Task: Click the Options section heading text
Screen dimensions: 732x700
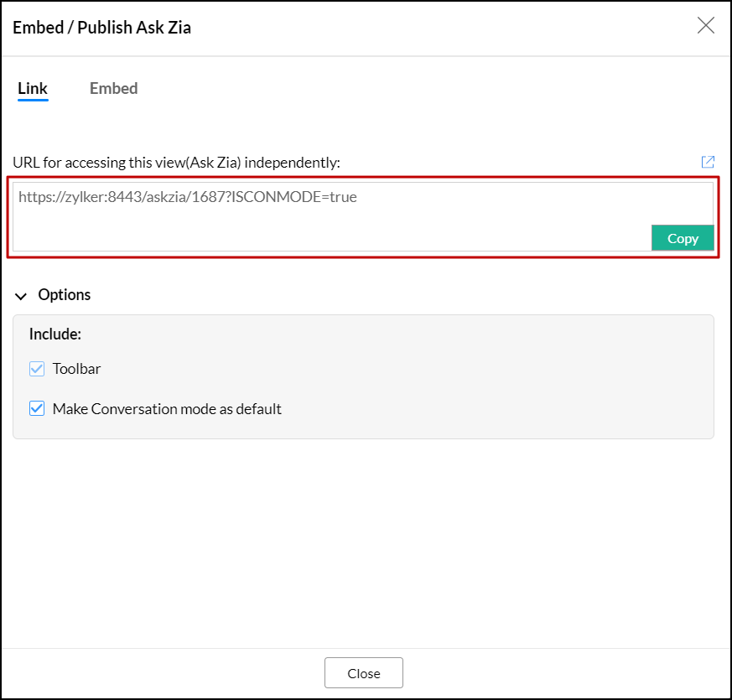Action: pos(65,295)
